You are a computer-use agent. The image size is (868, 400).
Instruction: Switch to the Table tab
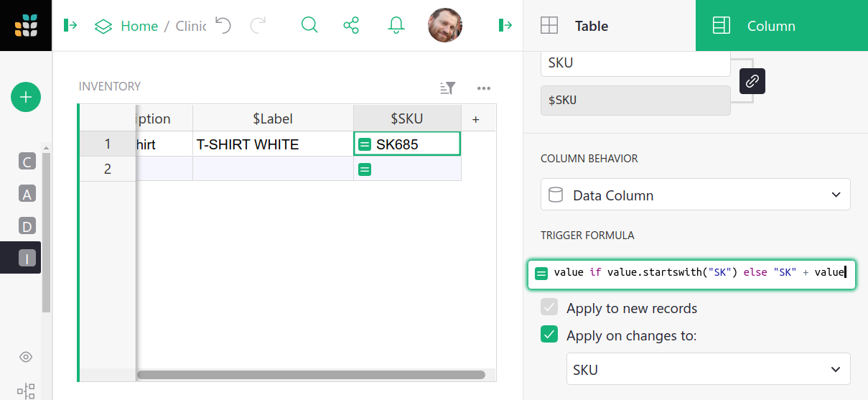(591, 26)
